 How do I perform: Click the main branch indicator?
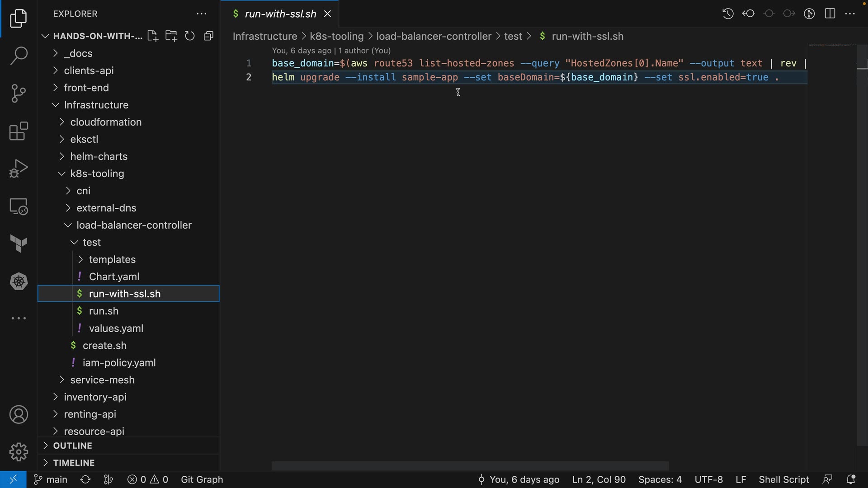click(x=51, y=479)
